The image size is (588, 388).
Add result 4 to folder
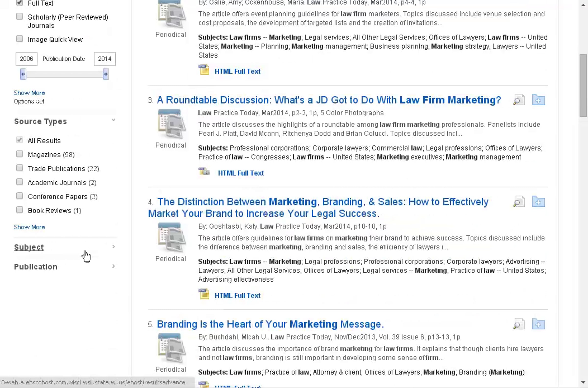coord(538,202)
